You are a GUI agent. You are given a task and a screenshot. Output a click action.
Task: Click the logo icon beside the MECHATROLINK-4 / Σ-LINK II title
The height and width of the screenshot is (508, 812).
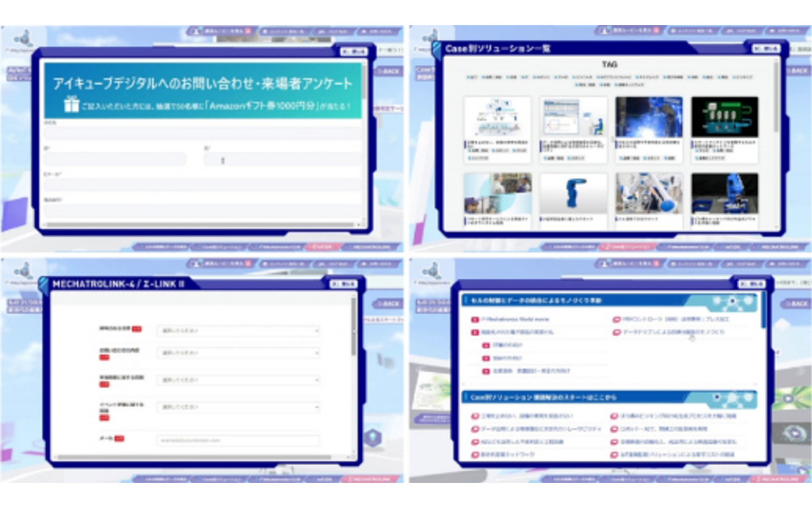(x=44, y=283)
